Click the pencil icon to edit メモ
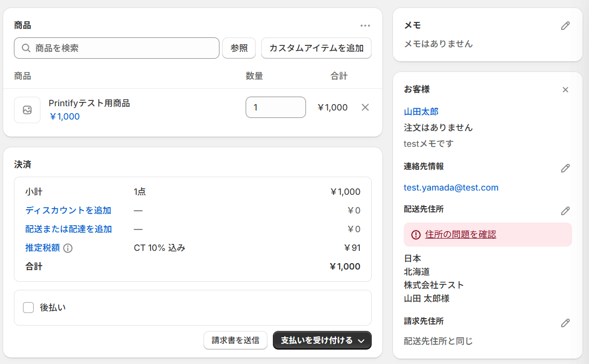 click(x=566, y=26)
